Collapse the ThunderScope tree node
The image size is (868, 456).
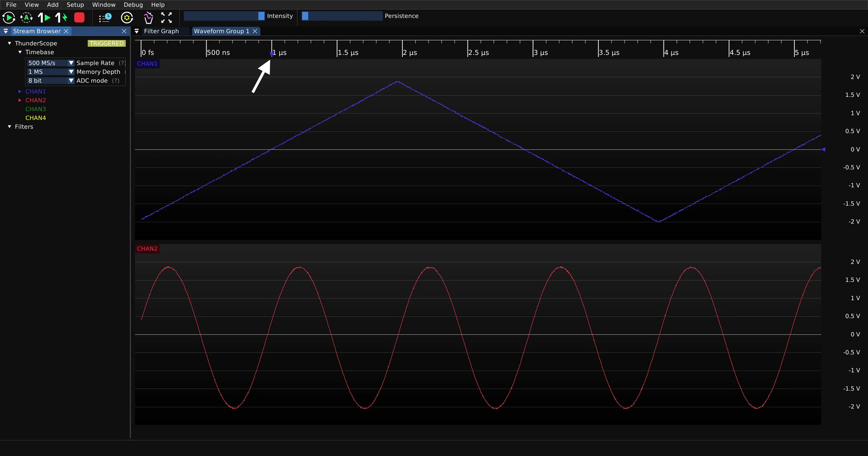9,43
